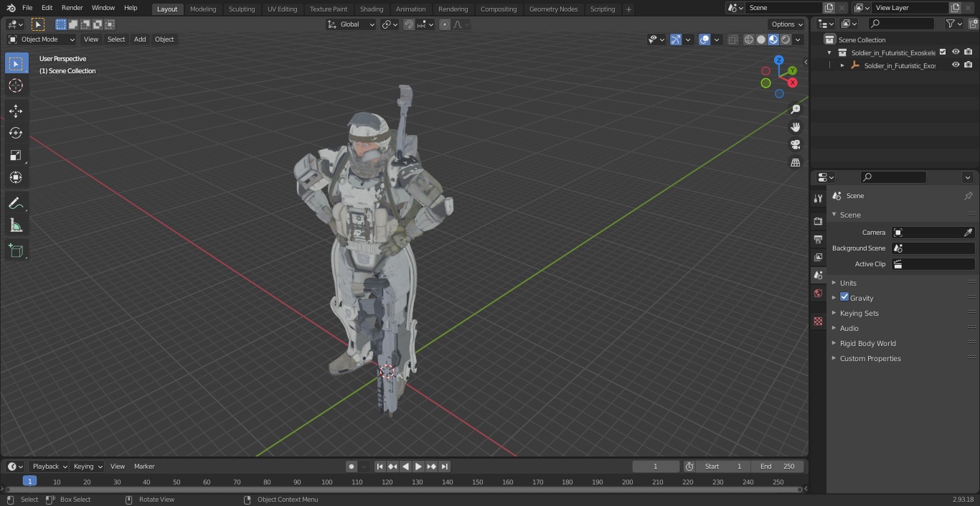
Task: Open the Render menu
Action: (72, 8)
